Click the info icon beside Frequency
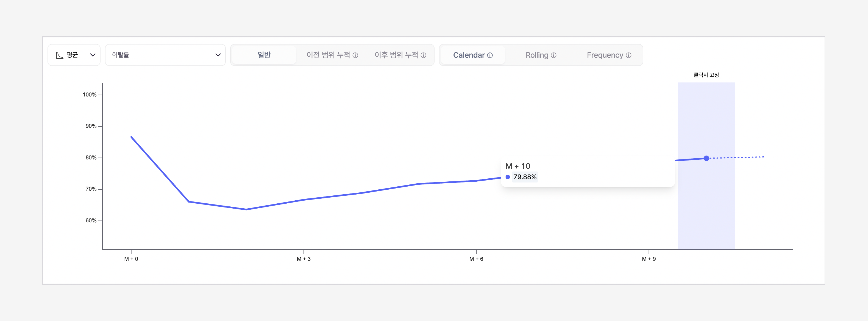868x321 pixels. [x=628, y=55]
